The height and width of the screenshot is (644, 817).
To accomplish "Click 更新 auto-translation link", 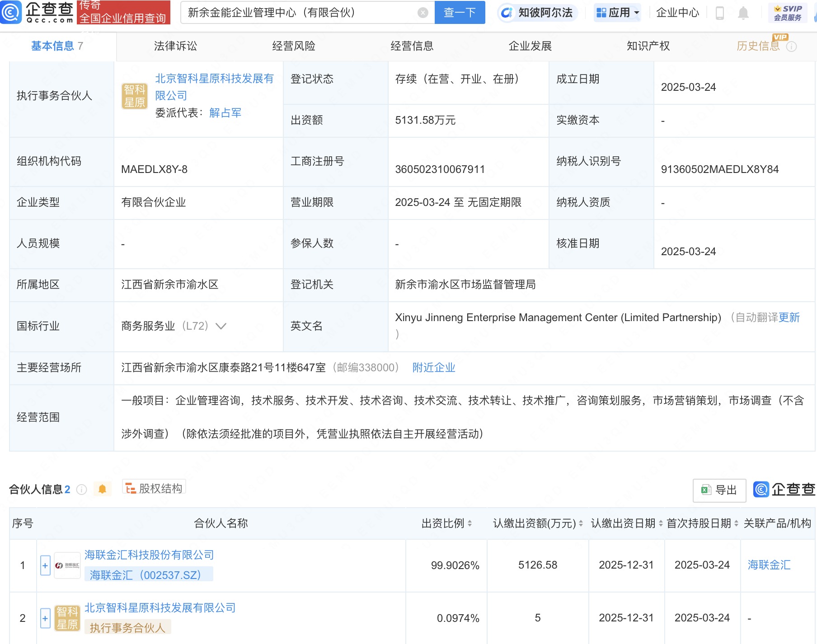I will pos(789,317).
